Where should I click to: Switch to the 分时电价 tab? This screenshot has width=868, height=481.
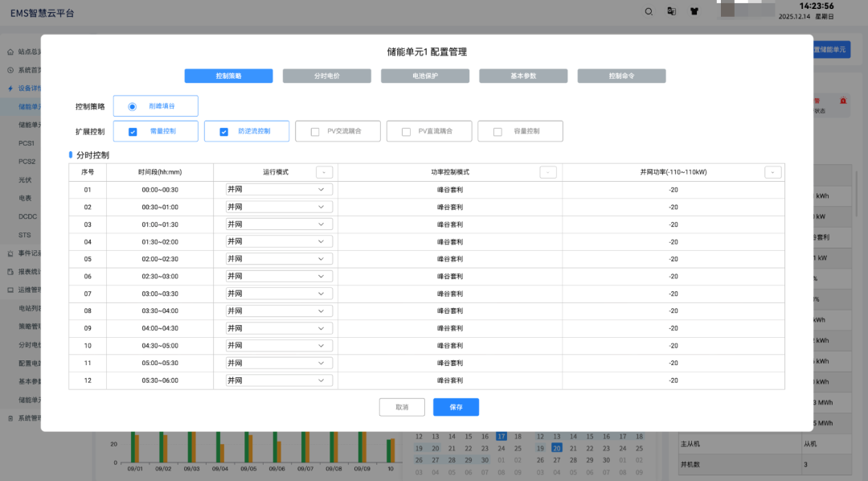(x=326, y=76)
